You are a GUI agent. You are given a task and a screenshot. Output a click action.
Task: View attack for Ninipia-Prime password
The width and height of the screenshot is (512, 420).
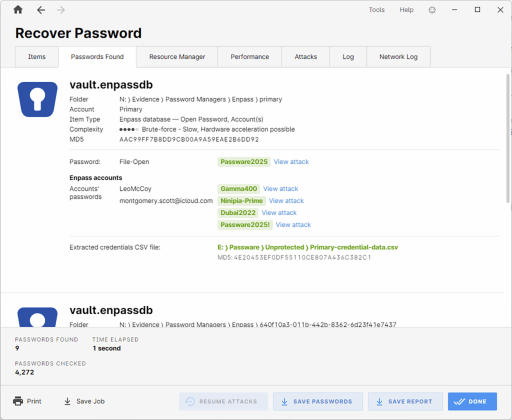(x=286, y=201)
